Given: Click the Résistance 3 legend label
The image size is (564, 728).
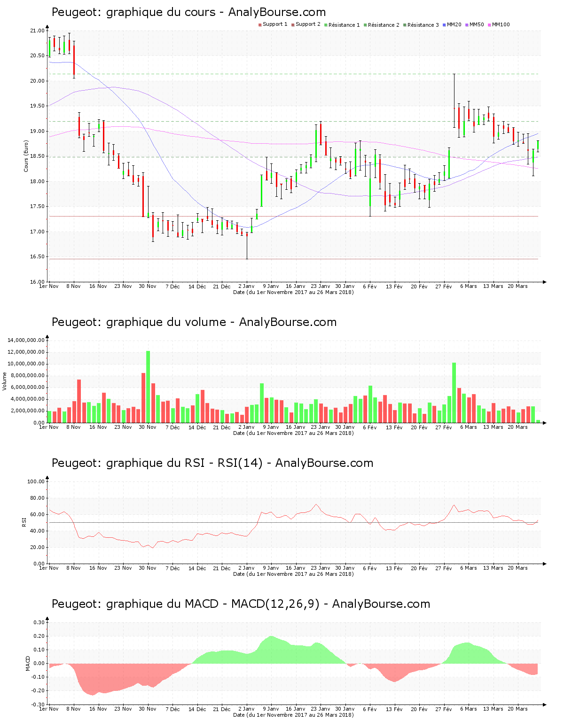Looking at the screenshot, I should click(423, 25).
